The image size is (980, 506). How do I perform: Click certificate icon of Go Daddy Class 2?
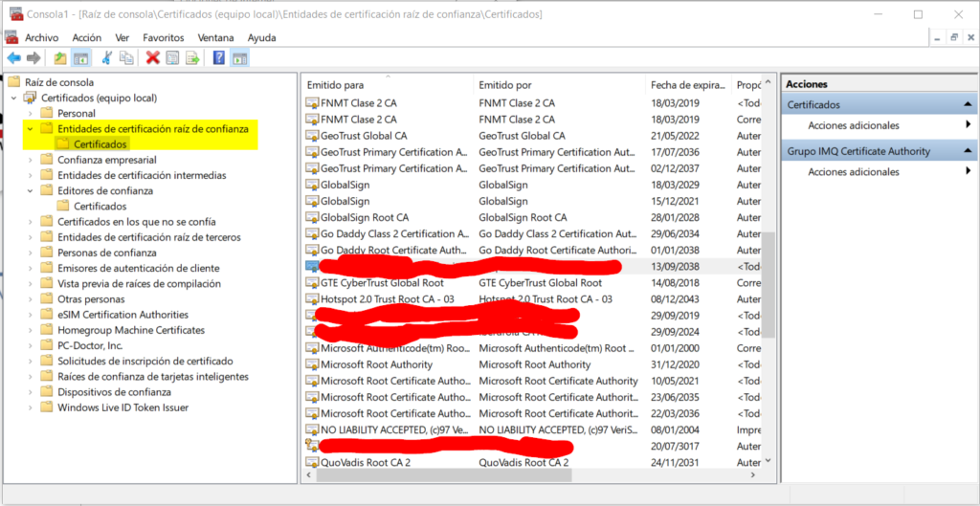[x=312, y=233]
